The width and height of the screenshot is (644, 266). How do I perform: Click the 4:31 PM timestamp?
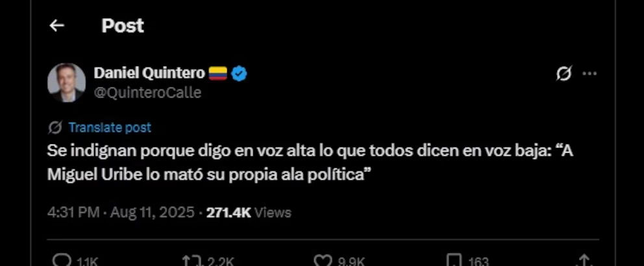click(x=73, y=213)
